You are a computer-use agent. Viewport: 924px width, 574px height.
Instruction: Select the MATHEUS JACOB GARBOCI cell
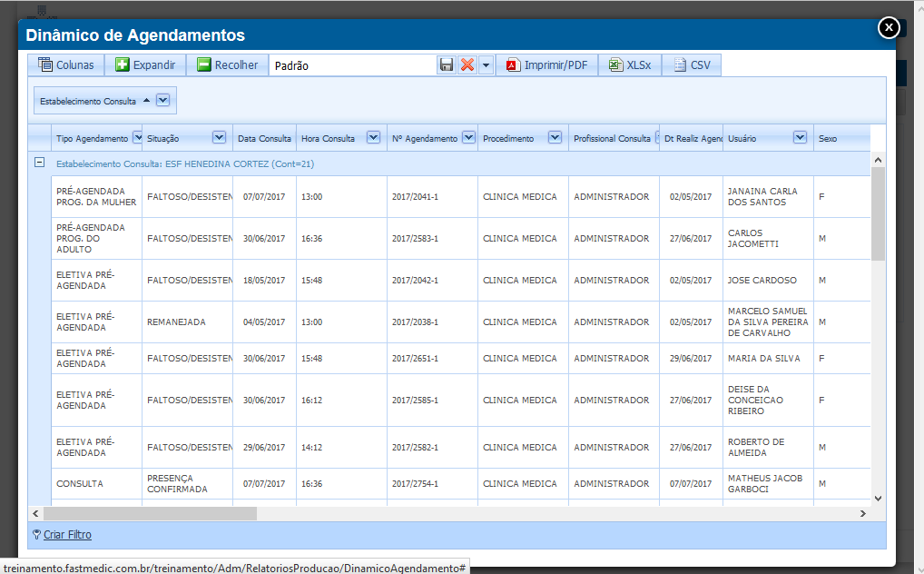coord(768,484)
